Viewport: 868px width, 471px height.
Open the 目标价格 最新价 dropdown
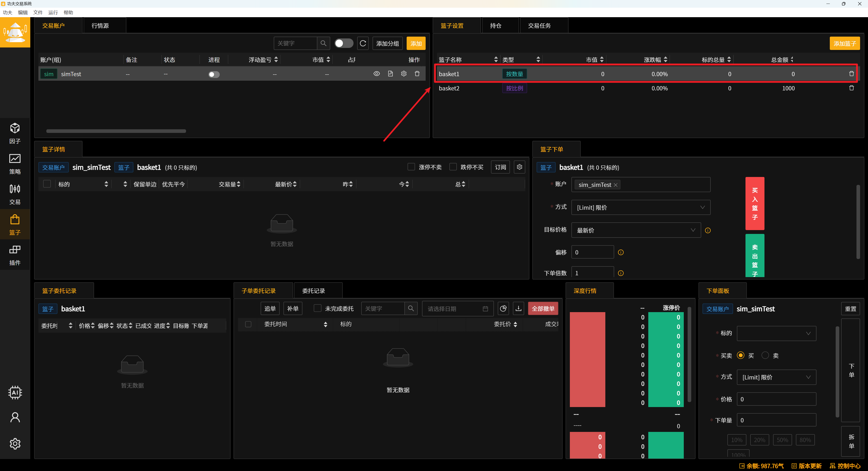[636, 231]
